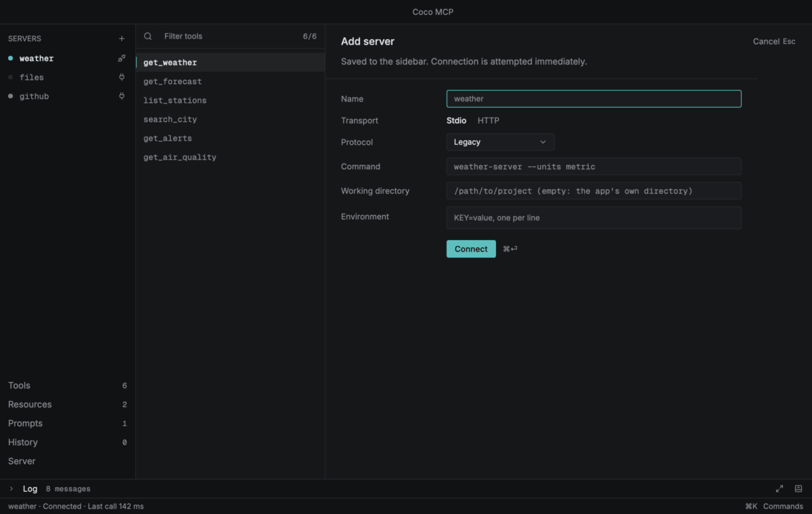This screenshot has width=812, height=514.
Task: Click the SERVERS heading
Action: point(24,39)
